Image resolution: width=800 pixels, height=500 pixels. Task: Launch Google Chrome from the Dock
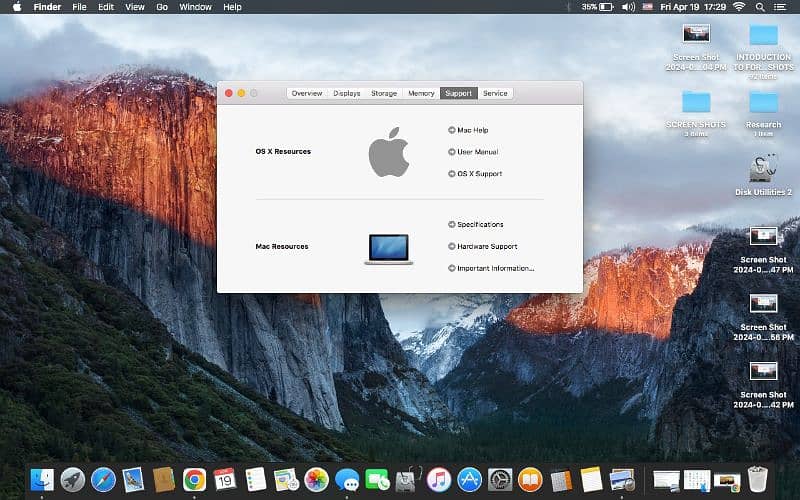[194, 480]
